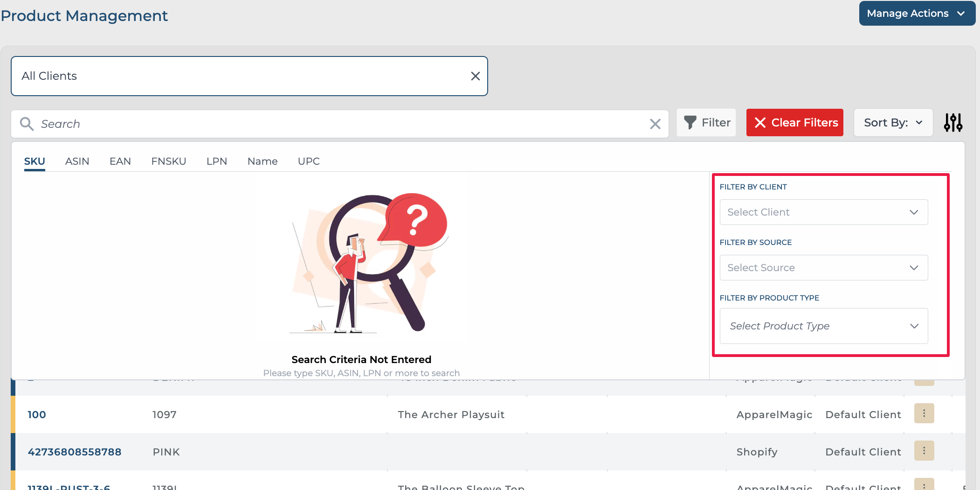Screen dimensions: 980x490
Task: Select the UPC search tab
Action: (309, 161)
